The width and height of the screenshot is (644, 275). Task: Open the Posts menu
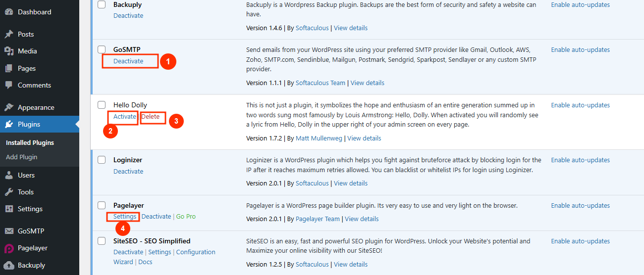(26, 34)
